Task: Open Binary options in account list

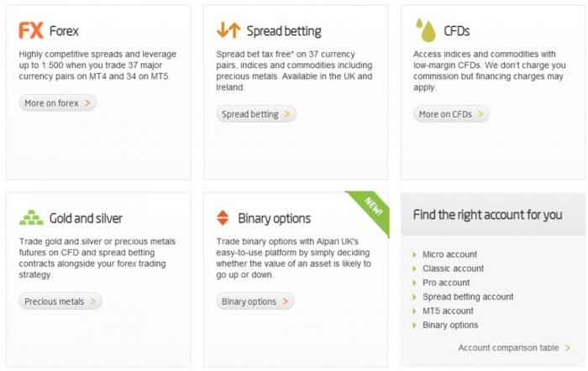Action: (x=450, y=325)
